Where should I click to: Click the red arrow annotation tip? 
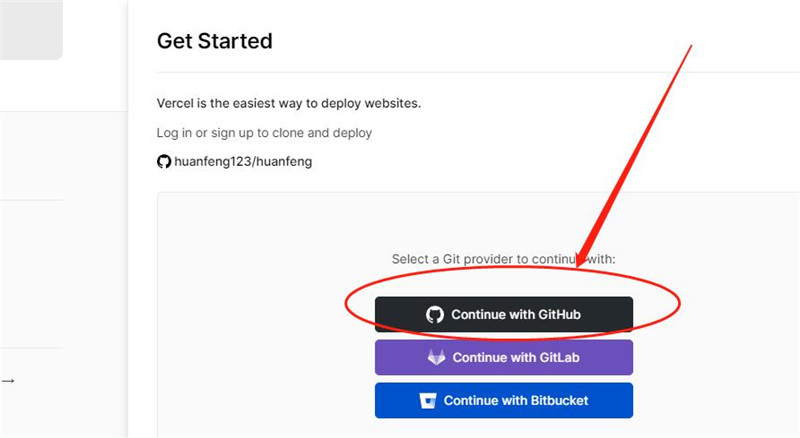point(578,264)
